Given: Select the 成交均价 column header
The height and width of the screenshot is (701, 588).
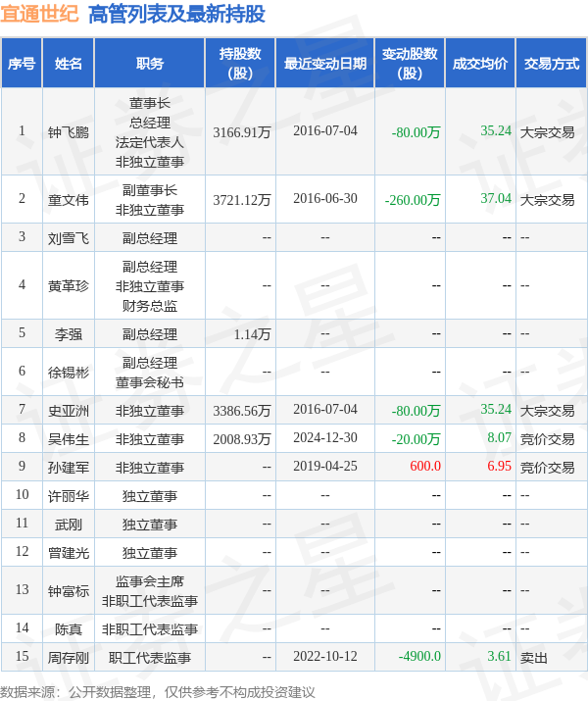Looking at the screenshot, I should [480, 64].
